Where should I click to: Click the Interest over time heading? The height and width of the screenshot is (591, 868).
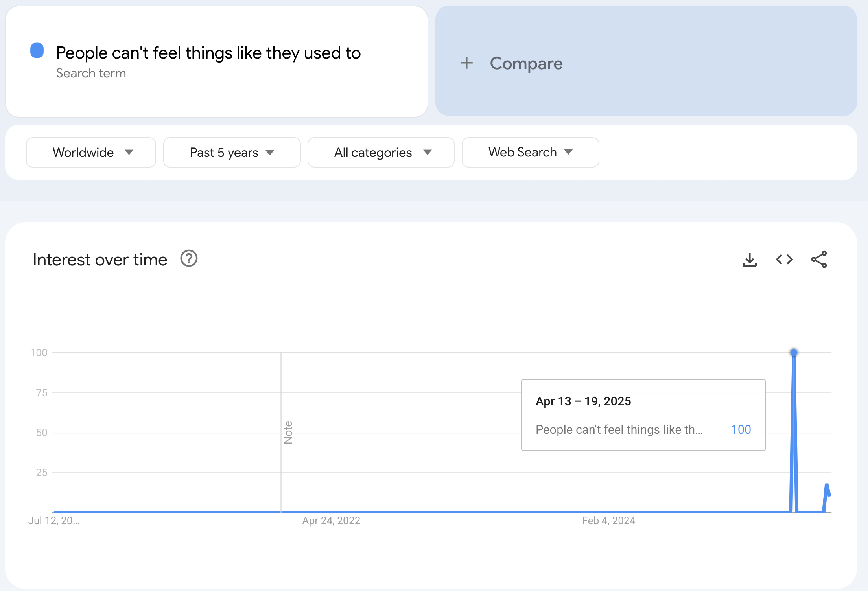100,260
